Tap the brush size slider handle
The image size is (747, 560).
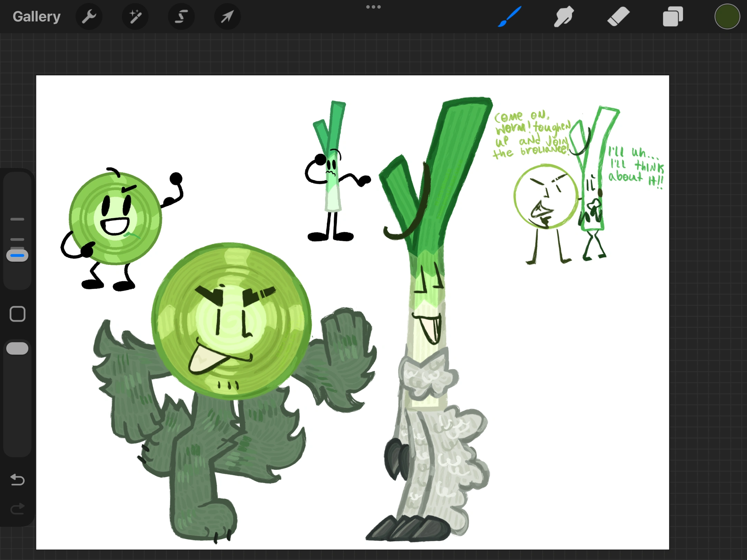[x=17, y=255]
